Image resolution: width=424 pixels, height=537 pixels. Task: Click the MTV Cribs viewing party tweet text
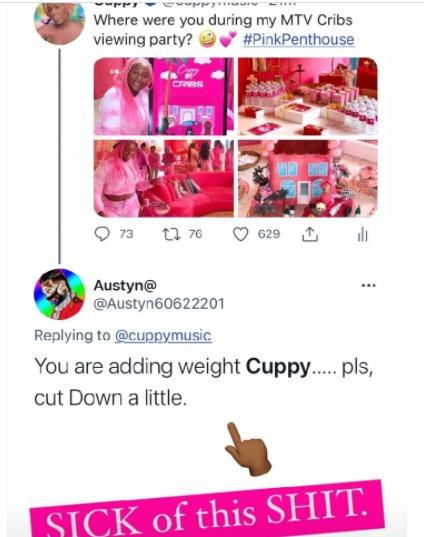click(x=223, y=30)
